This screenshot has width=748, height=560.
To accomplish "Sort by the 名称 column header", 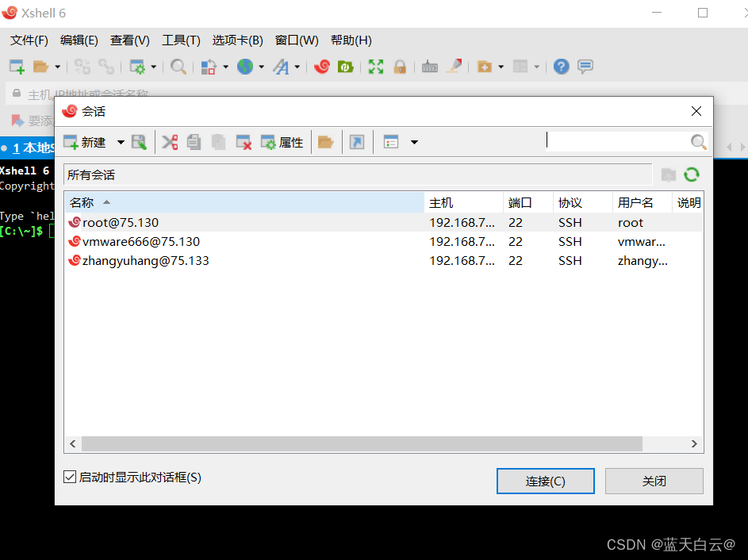I will coord(245,203).
